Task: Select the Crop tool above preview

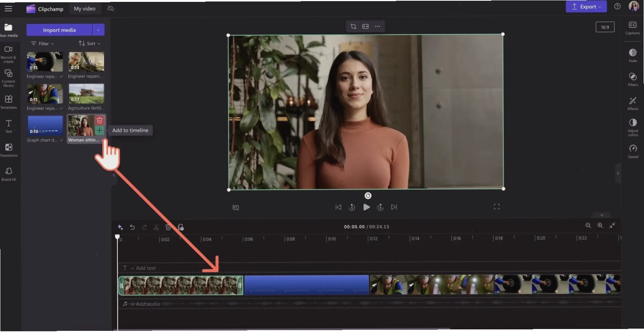Action: point(353,26)
